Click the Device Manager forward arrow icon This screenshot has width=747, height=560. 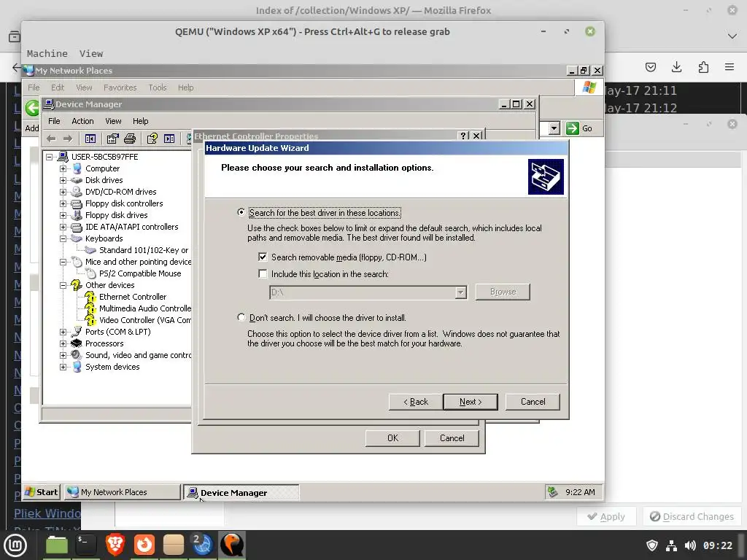click(x=68, y=139)
